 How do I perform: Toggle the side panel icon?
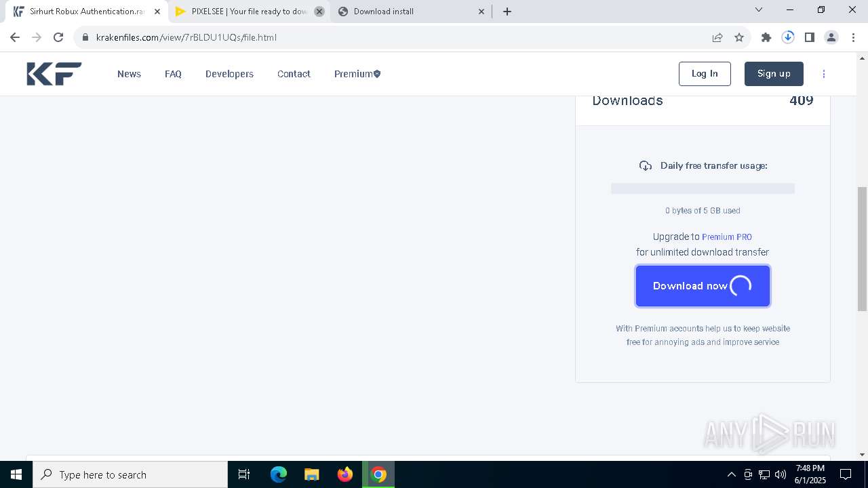coord(810,37)
